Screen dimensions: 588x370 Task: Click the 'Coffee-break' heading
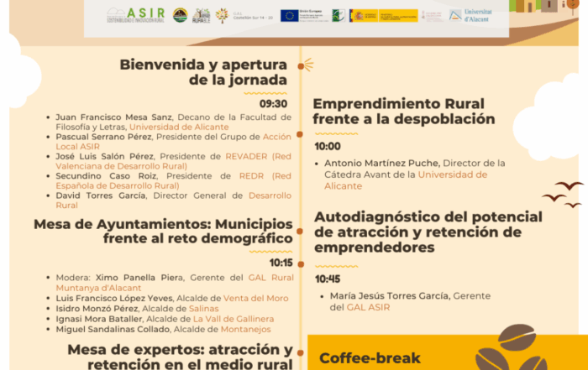(370, 358)
